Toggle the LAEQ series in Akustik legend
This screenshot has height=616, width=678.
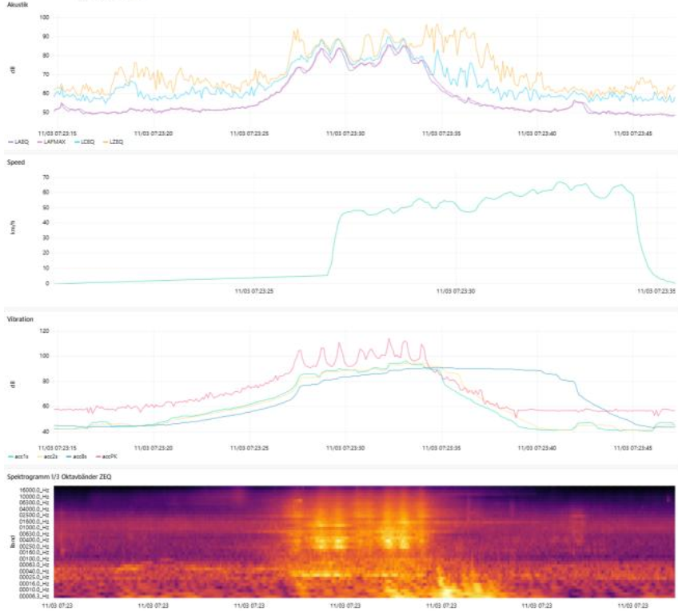[19, 142]
